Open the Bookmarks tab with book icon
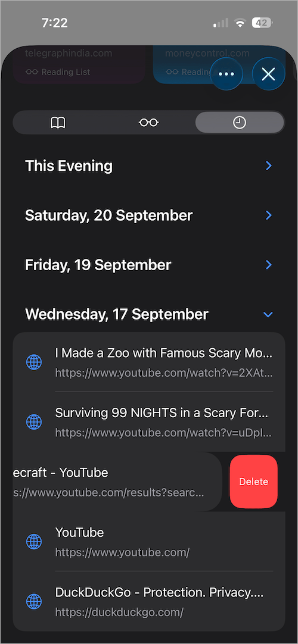298x644 pixels. pyautogui.click(x=58, y=123)
